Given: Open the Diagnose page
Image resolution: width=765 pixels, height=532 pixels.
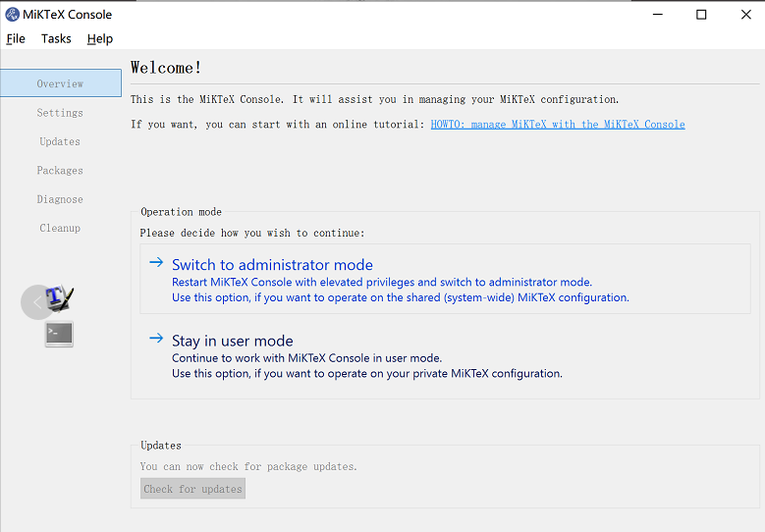Looking at the screenshot, I should pyautogui.click(x=60, y=199).
